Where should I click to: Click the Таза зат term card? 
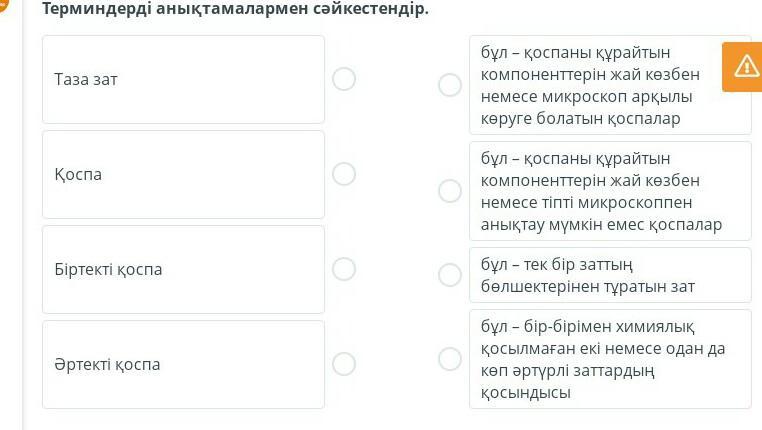pyautogui.click(x=183, y=79)
